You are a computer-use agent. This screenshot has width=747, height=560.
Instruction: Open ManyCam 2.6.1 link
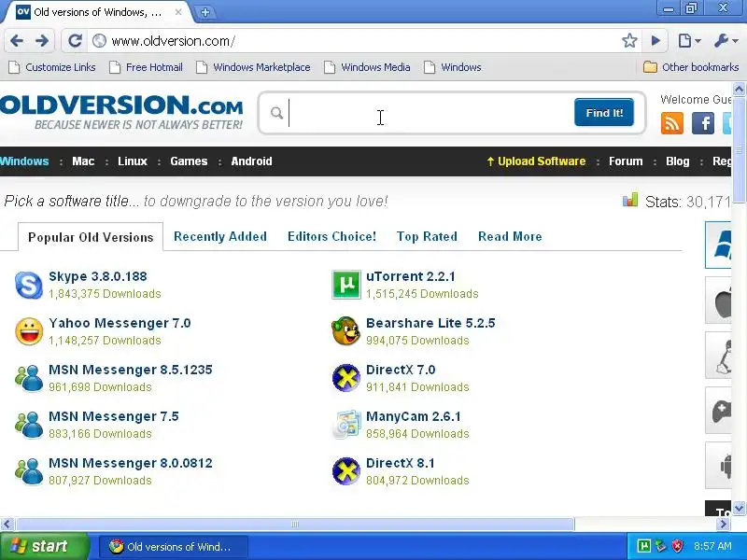point(413,416)
